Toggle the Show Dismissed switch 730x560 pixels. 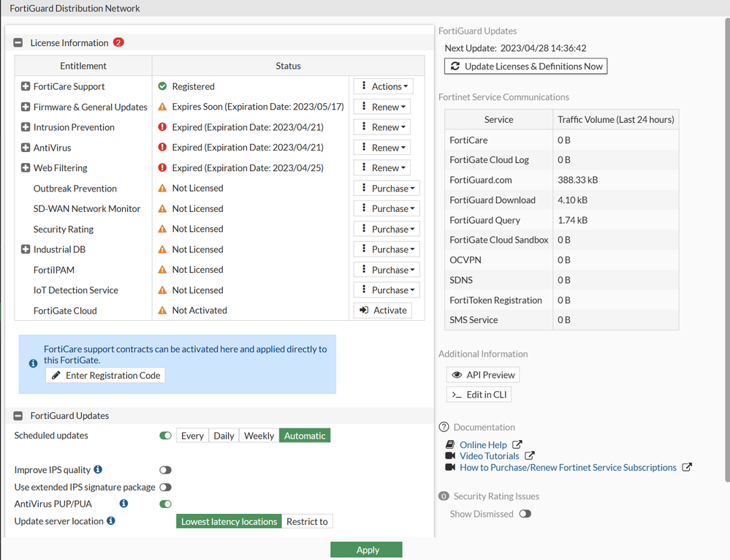pos(525,514)
